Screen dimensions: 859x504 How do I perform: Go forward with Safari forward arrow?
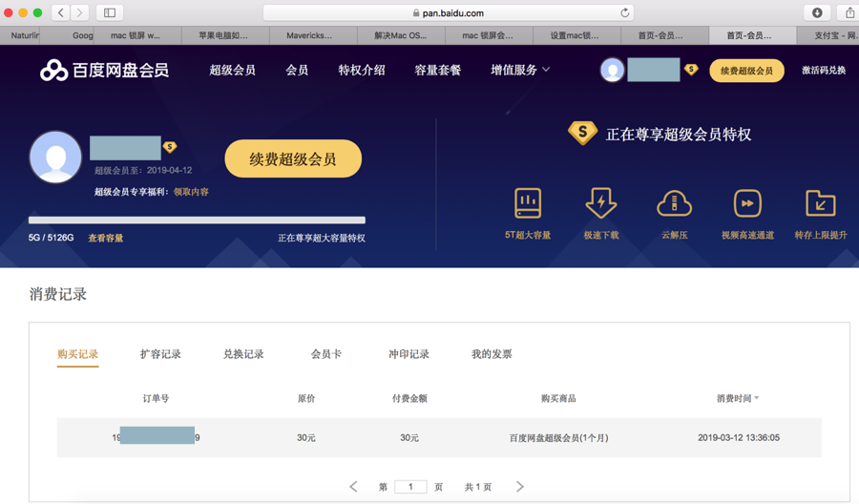point(79,12)
